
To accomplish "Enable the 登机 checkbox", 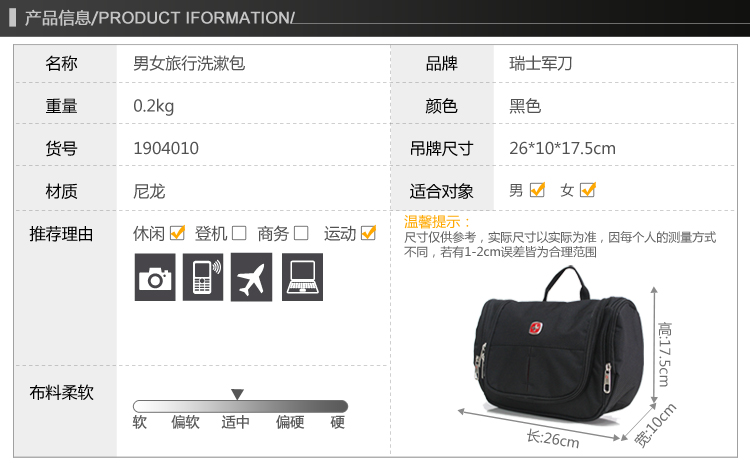I will [x=239, y=233].
